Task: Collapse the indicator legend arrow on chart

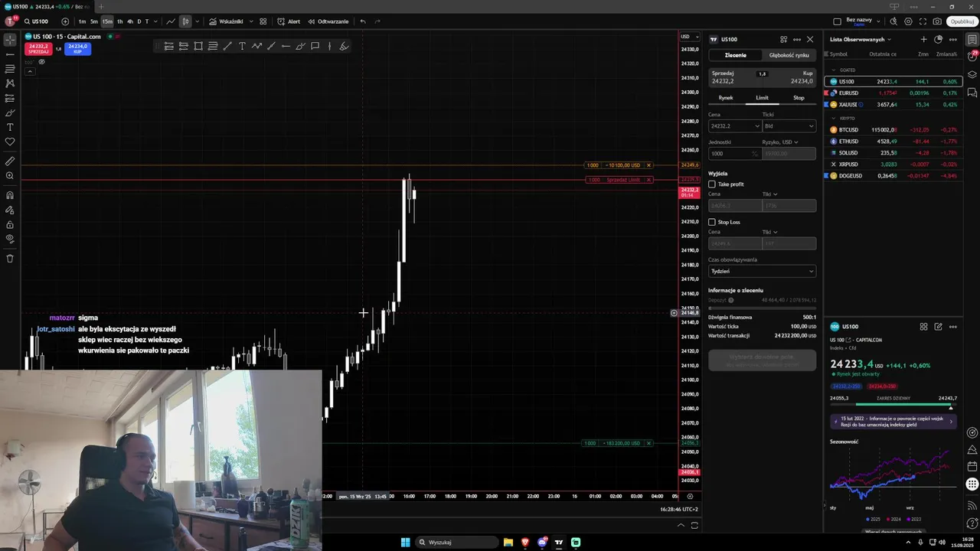Action: [30, 71]
